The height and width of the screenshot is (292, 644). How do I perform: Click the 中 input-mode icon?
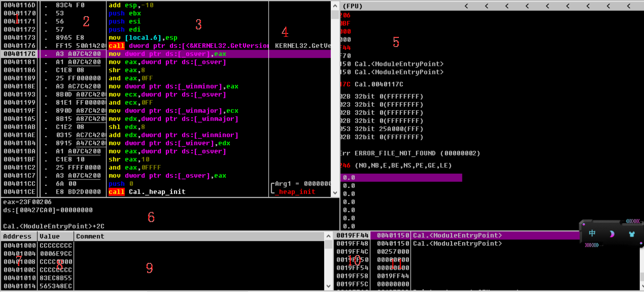[x=592, y=233]
